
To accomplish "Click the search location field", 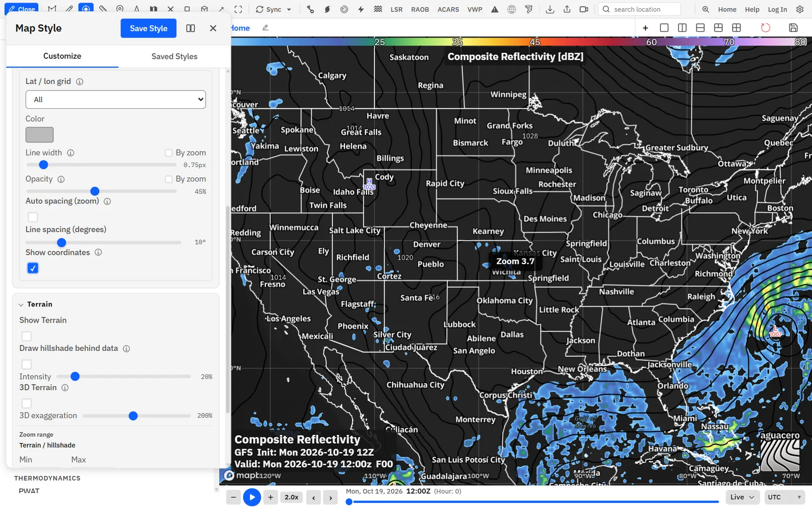I will tap(640, 9).
